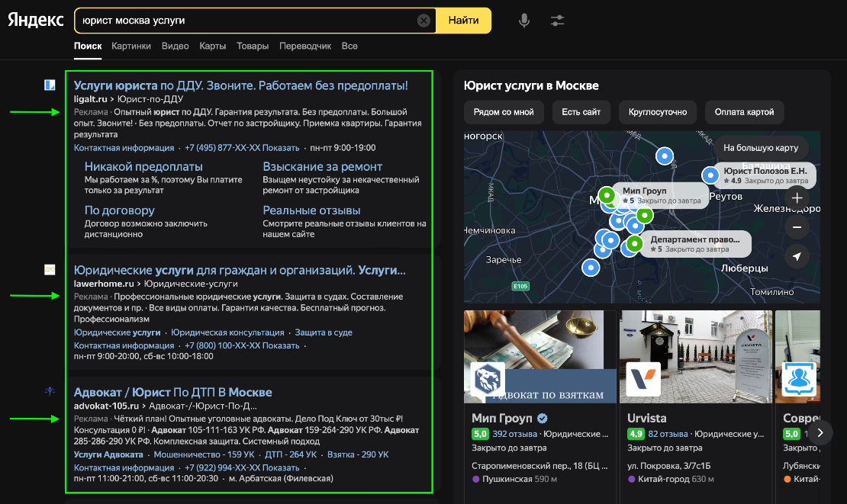
Task: Click the ligalt.ru favicon
Action: tap(50, 85)
